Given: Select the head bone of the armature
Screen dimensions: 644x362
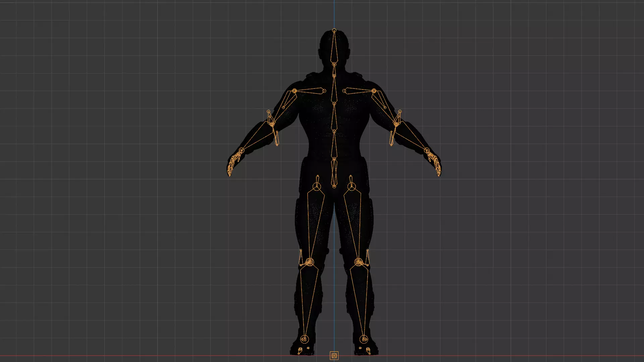Looking at the screenshot, I should pyautogui.click(x=334, y=47).
